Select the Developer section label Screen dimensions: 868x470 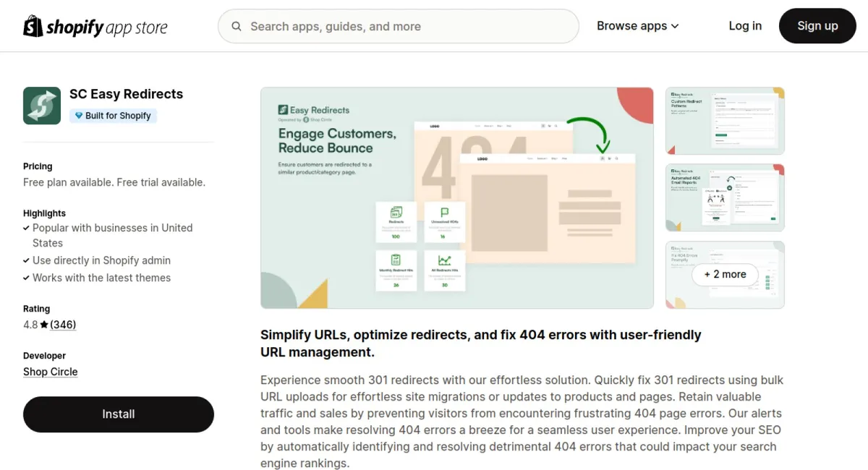coord(44,356)
